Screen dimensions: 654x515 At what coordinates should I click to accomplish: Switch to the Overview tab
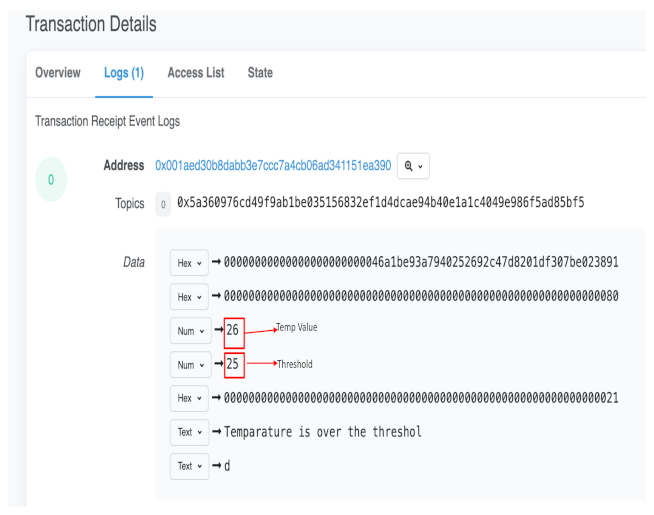58,73
